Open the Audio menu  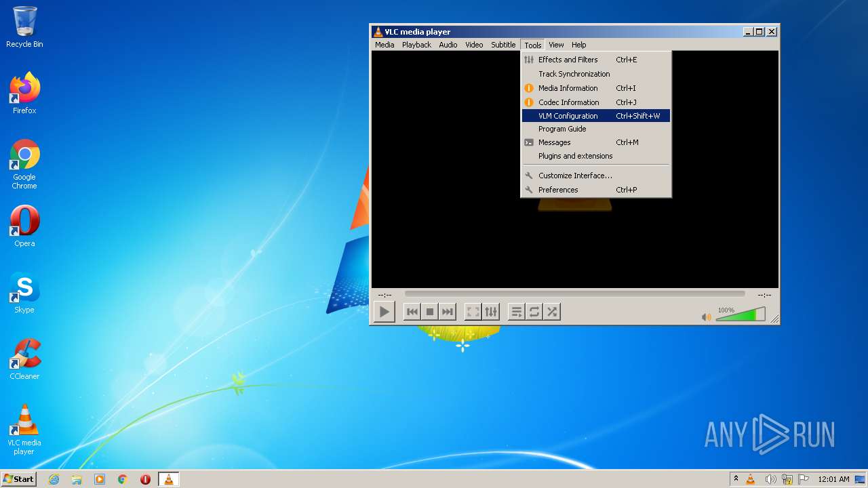click(x=448, y=45)
